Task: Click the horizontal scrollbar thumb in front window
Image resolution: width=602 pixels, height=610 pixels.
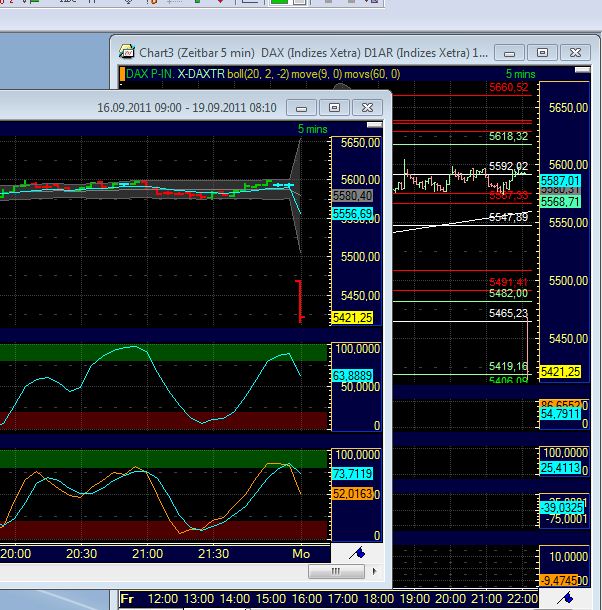Action: point(336,571)
